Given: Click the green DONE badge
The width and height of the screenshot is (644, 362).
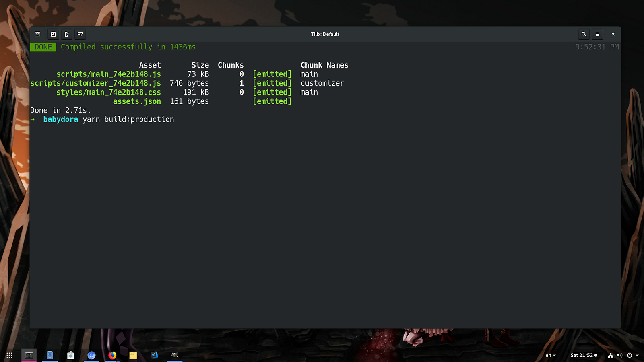Looking at the screenshot, I should tap(43, 47).
